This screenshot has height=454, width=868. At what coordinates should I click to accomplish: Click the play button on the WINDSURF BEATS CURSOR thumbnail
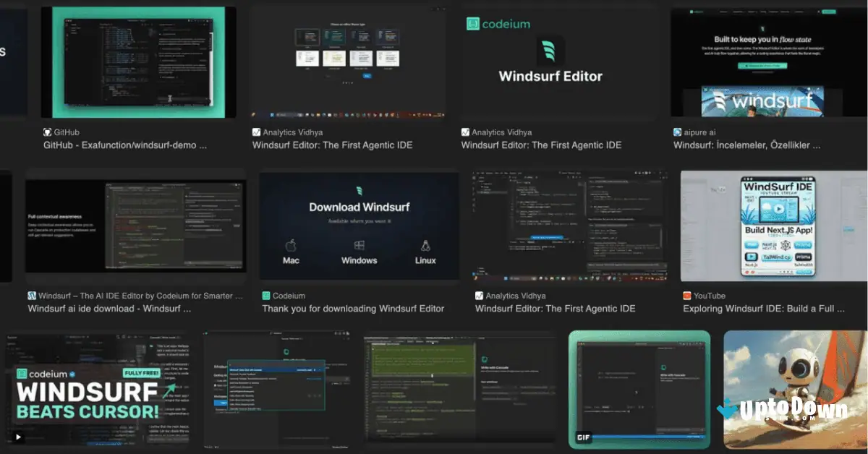[x=17, y=437]
